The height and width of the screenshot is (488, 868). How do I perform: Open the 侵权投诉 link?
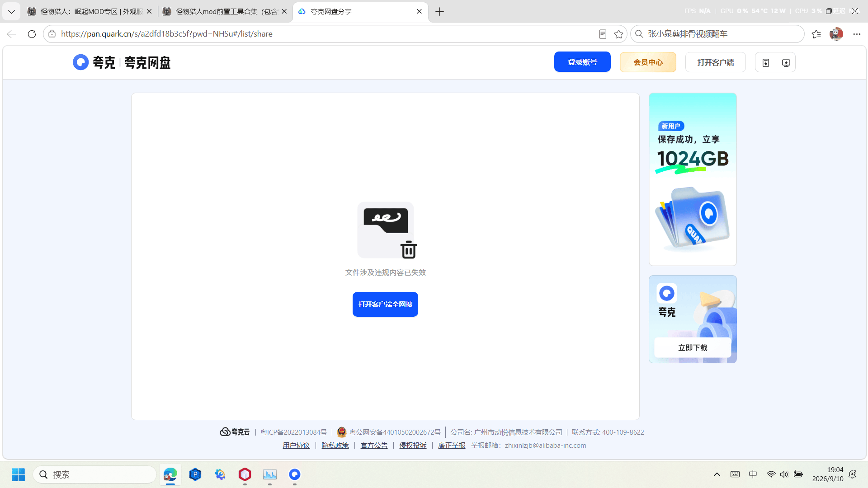(413, 446)
